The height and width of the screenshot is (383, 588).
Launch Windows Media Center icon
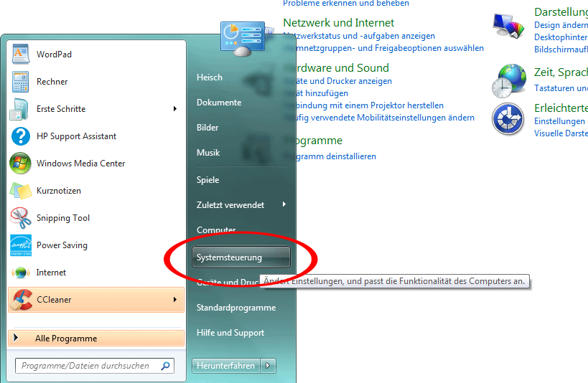click(20, 164)
